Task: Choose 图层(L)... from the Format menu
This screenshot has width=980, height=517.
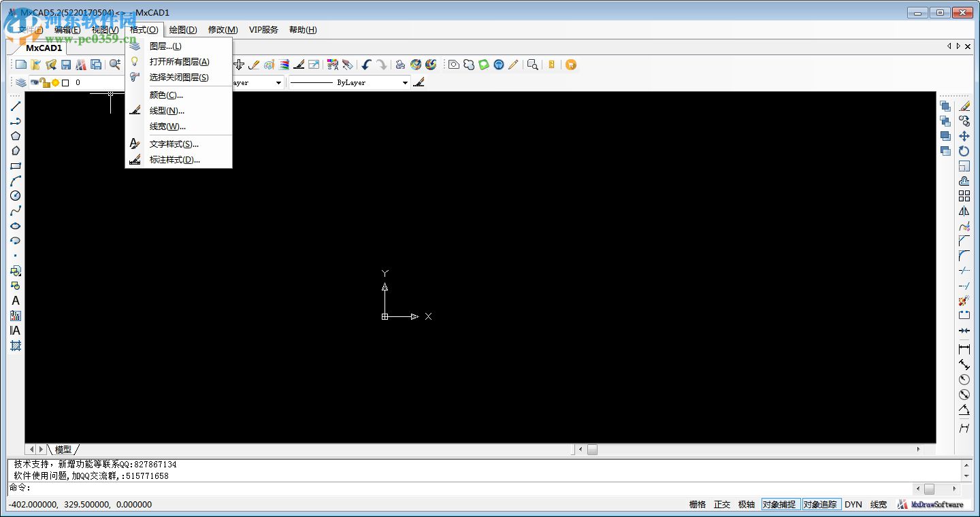Action: [x=179, y=46]
